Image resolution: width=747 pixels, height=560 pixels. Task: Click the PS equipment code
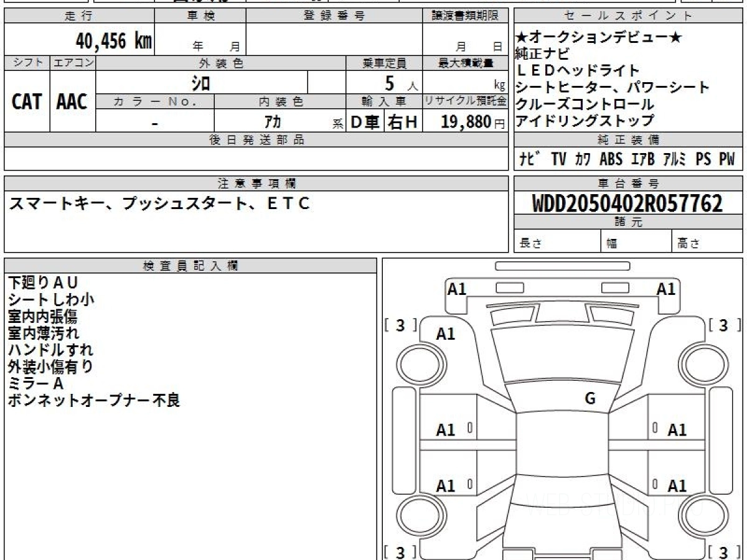pyautogui.click(x=703, y=159)
